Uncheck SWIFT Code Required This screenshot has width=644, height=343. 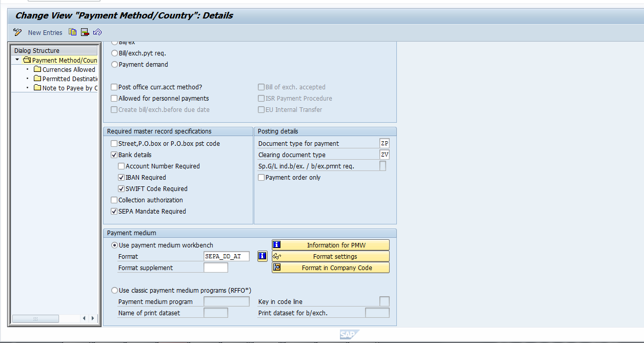pyautogui.click(x=122, y=188)
